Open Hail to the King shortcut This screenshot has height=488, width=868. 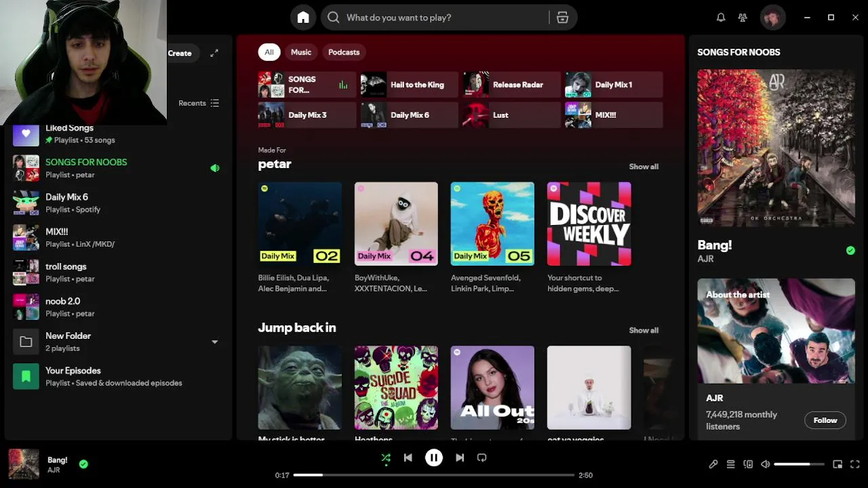pos(409,85)
